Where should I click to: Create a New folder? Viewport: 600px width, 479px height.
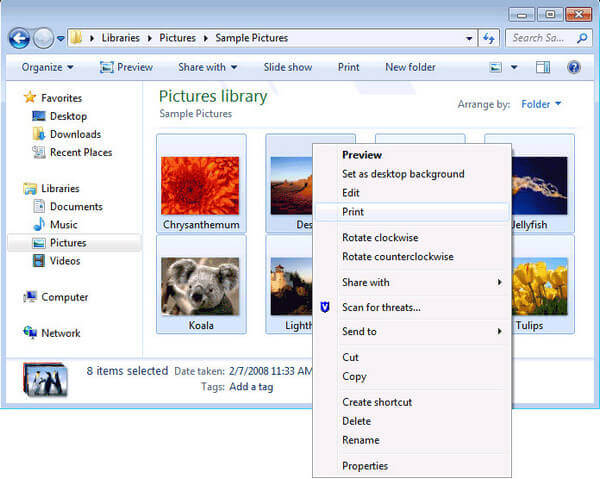coord(410,67)
